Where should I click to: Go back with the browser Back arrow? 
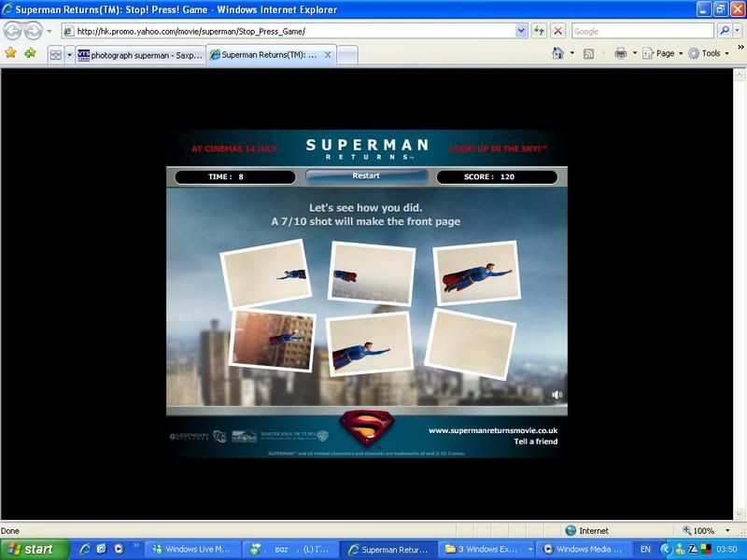coord(13,31)
